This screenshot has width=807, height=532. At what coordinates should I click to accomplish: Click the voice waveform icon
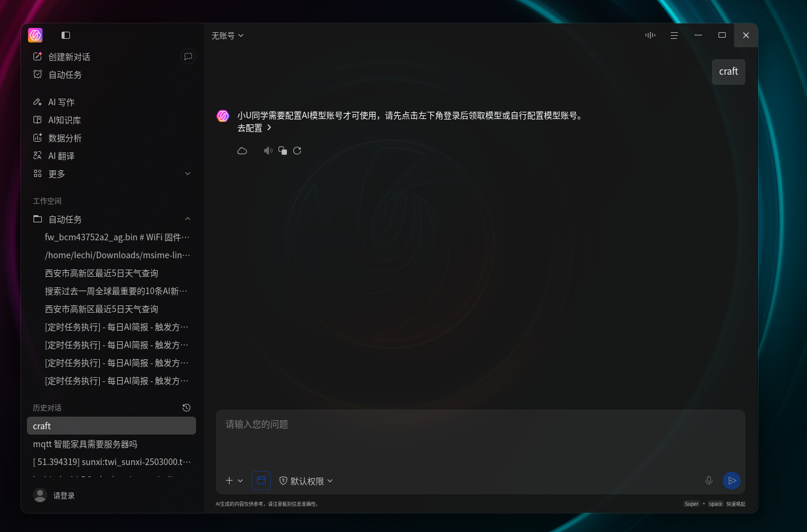pos(650,35)
